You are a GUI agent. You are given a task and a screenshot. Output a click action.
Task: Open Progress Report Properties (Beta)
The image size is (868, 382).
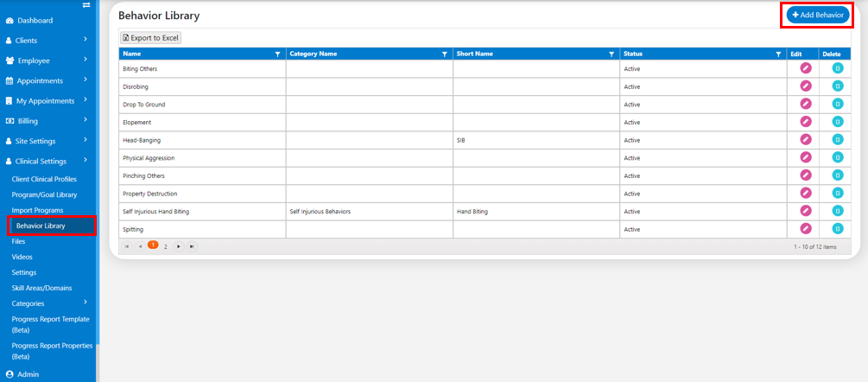click(x=52, y=351)
